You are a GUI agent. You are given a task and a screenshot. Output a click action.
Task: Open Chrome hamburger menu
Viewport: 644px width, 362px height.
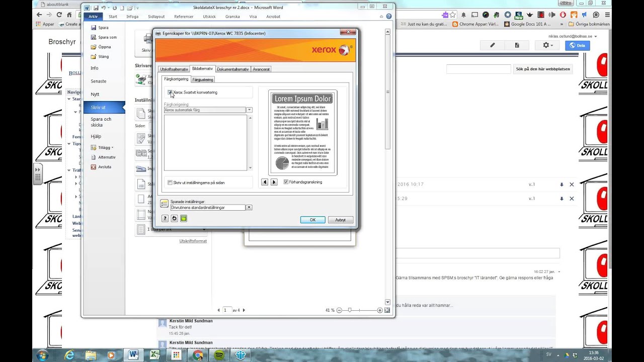point(607,15)
